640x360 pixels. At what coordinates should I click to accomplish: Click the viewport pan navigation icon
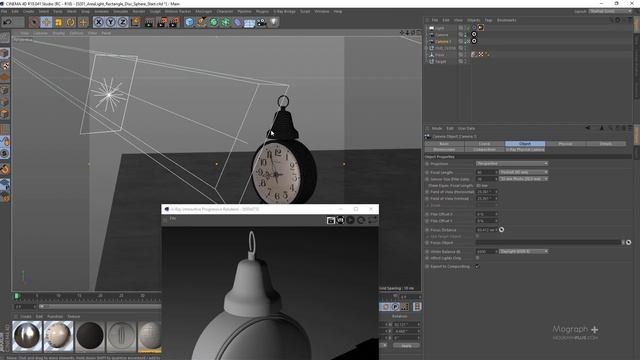(402, 33)
